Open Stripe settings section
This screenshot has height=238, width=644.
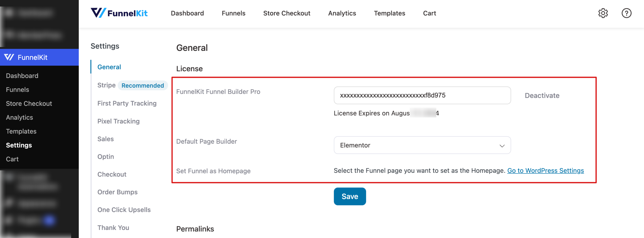coord(106,85)
